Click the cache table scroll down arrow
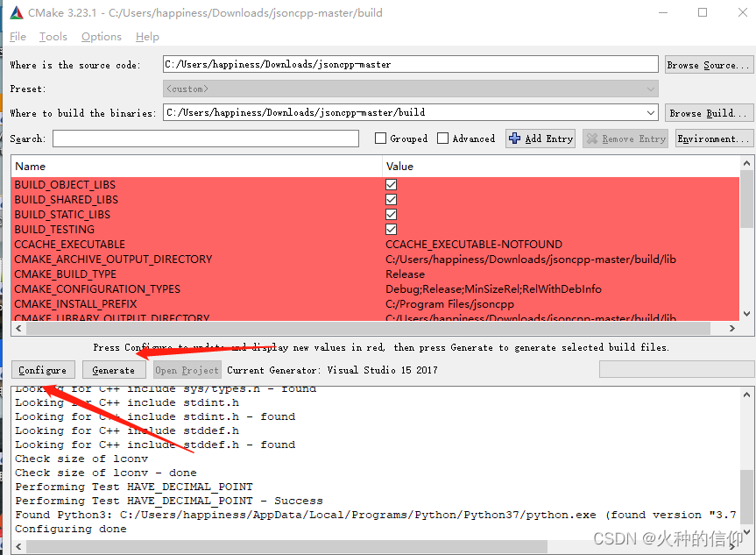Screen dimensions: 756x555 coord(746,313)
